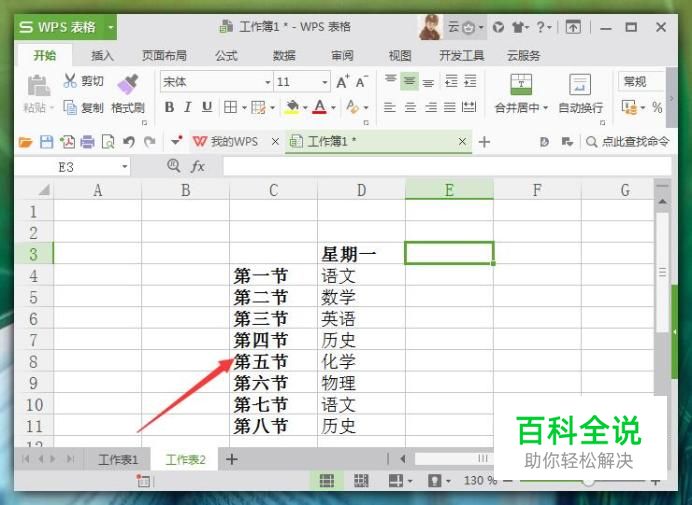
Task: Click the Redo arrow
Action: 150,142
